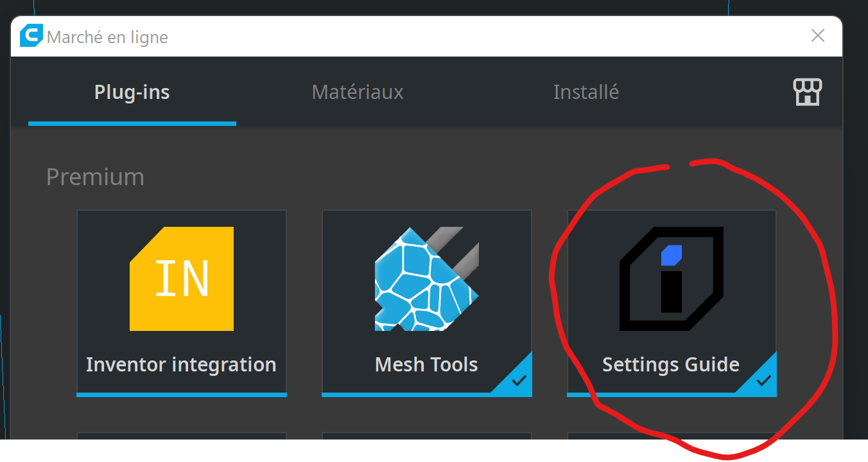Select the partially visible card below Inventor integration
The width and height of the screenshot is (868, 462).
[x=182, y=436]
